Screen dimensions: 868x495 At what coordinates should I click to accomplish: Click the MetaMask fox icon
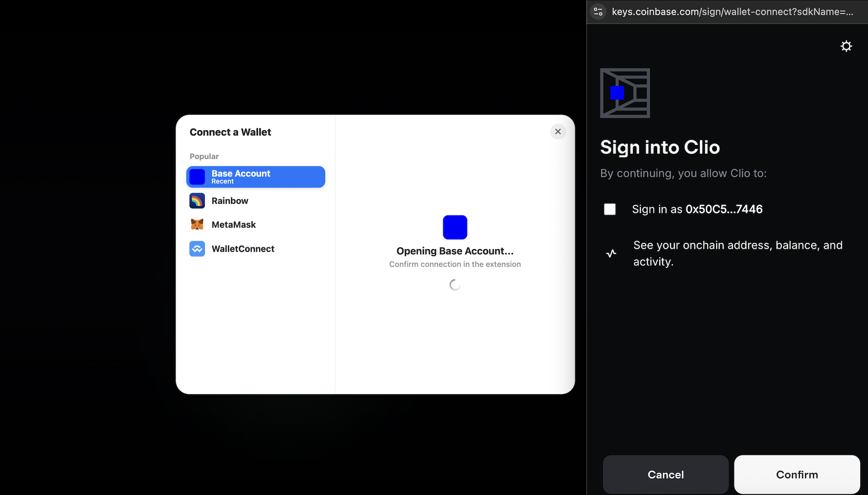coord(197,224)
